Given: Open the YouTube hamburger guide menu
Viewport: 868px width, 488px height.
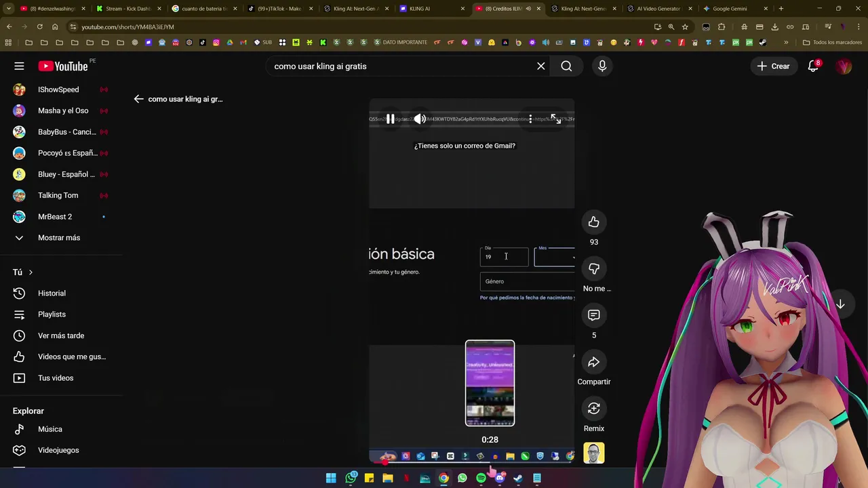Looking at the screenshot, I should coord(19,66).
